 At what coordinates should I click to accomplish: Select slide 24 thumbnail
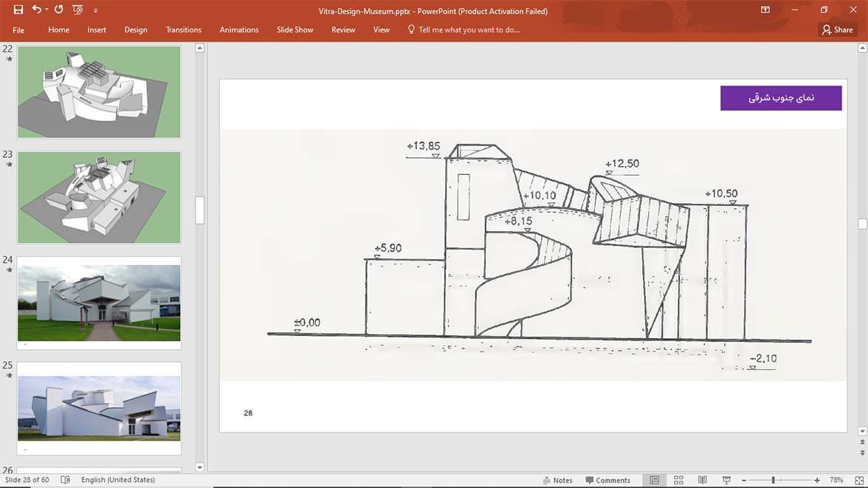tap(99, 303)
